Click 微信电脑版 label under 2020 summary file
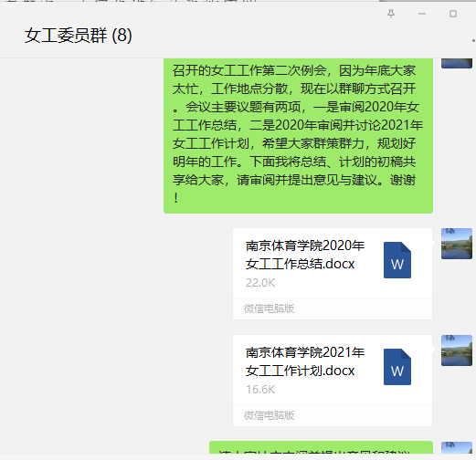Screen dimensions: 476x460 [x=269, y=308]
